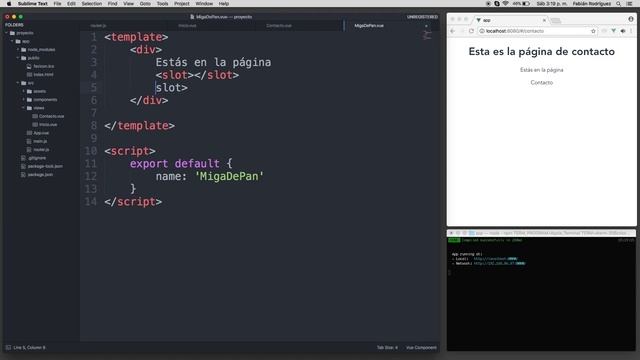Click the assets folder label

(40, 91)
